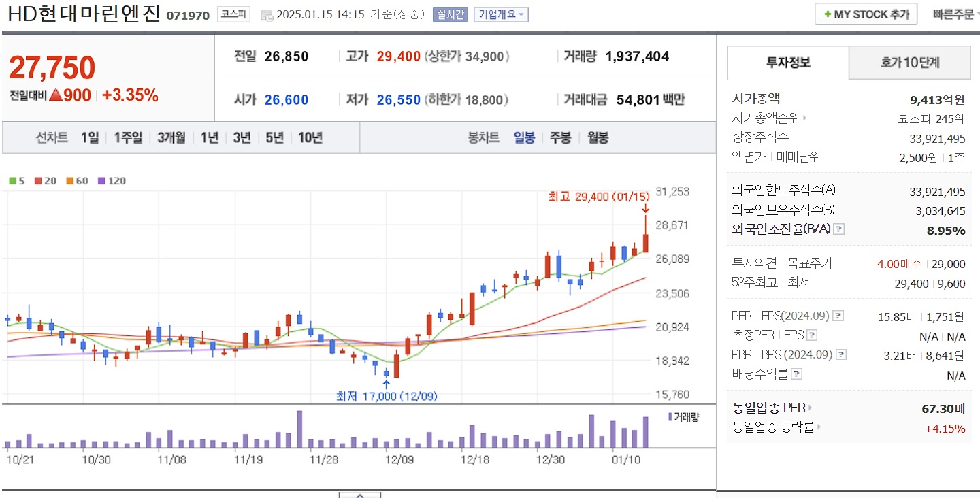Click the green 5-day average legend square
Viewport: 980px width, 498px height.
(x=12, y=181)
